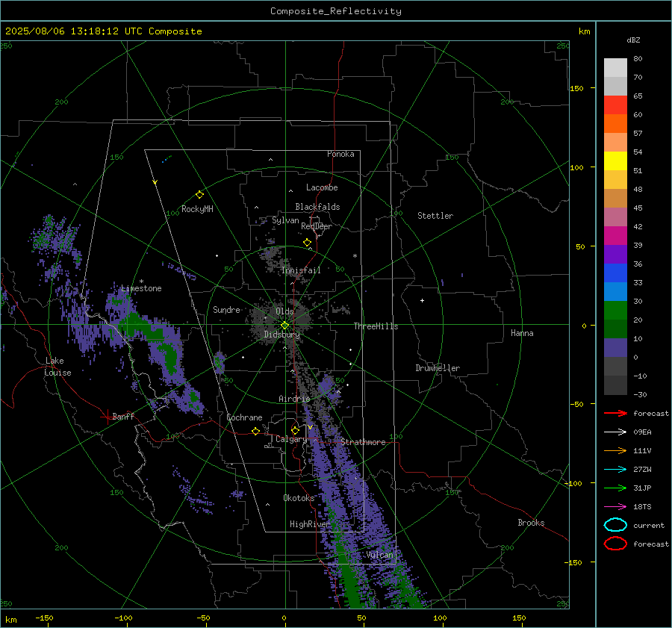Click the red forecast arrow in legend

pos(615,413)
